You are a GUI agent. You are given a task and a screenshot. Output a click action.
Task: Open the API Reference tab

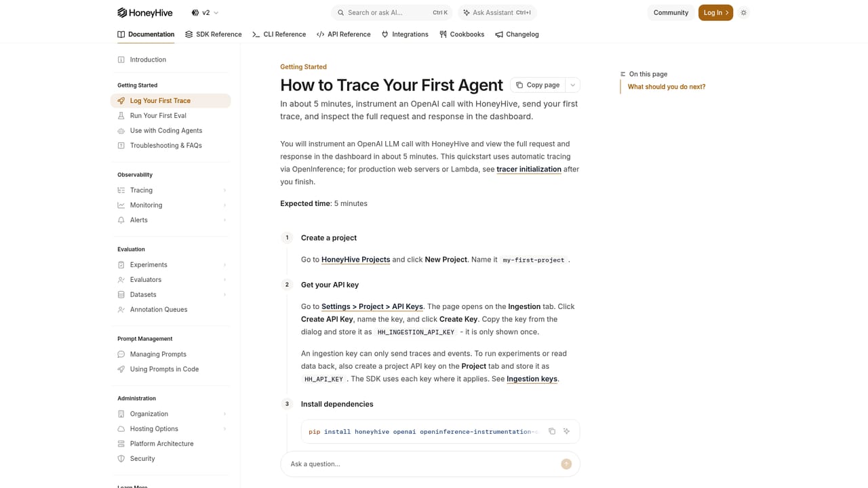[x=344, y=34]
